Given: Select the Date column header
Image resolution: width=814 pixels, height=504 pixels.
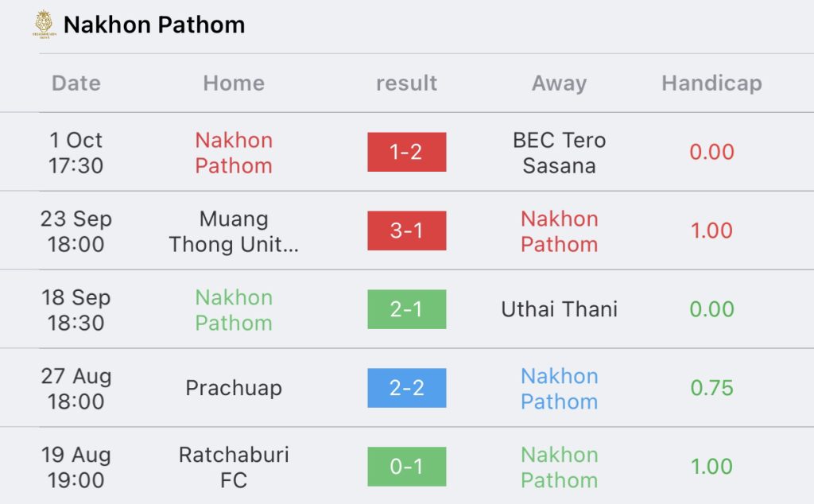Looking at the screenshot, I should (x=76, y=83).
